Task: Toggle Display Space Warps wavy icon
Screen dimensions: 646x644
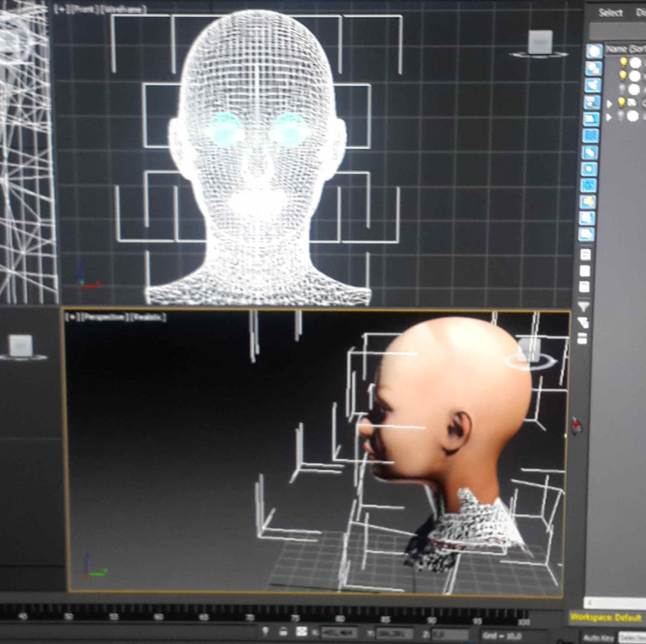Action: click(591, 135)
